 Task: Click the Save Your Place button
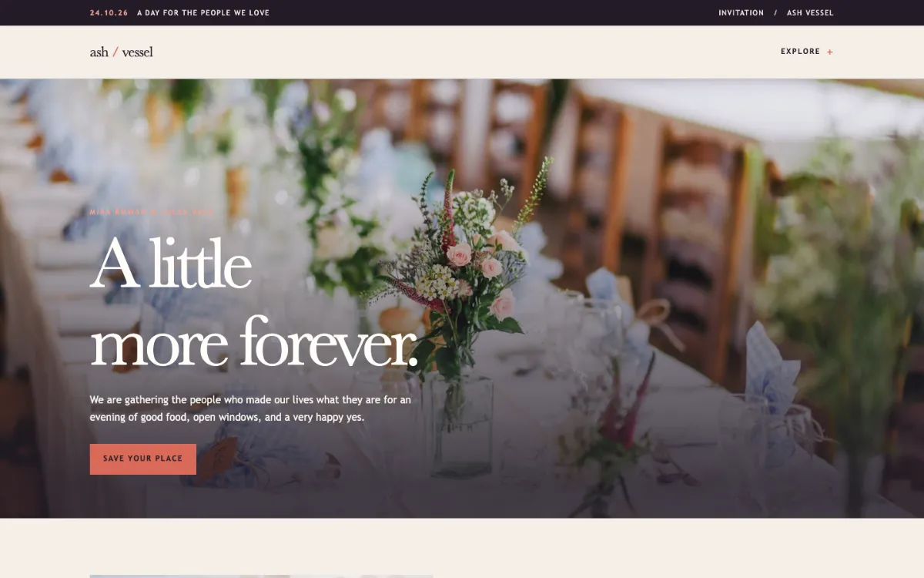coord(143,459)
